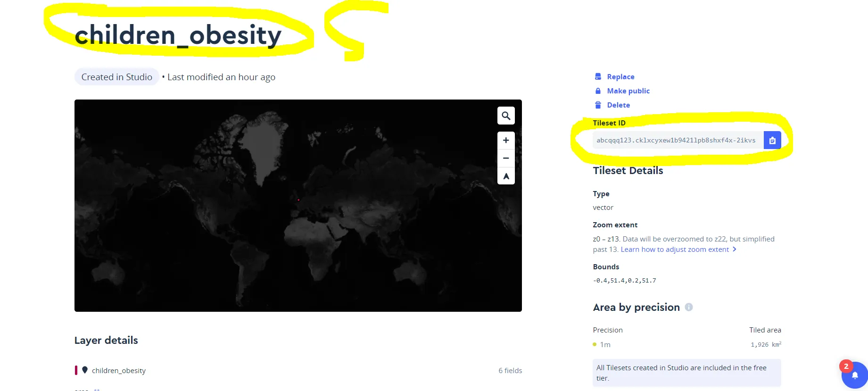The width and height of the screenshot is (868, 391).
Task: Click the Make public lock icon
Action: 598,91
